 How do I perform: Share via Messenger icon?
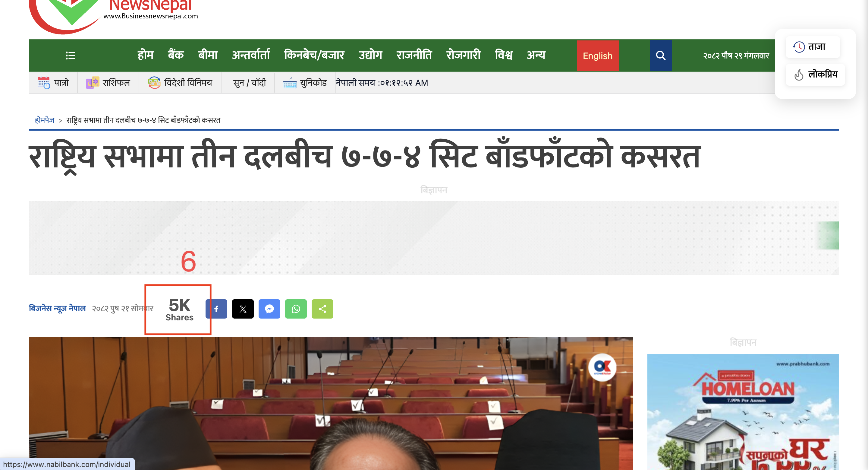point(269,309)
